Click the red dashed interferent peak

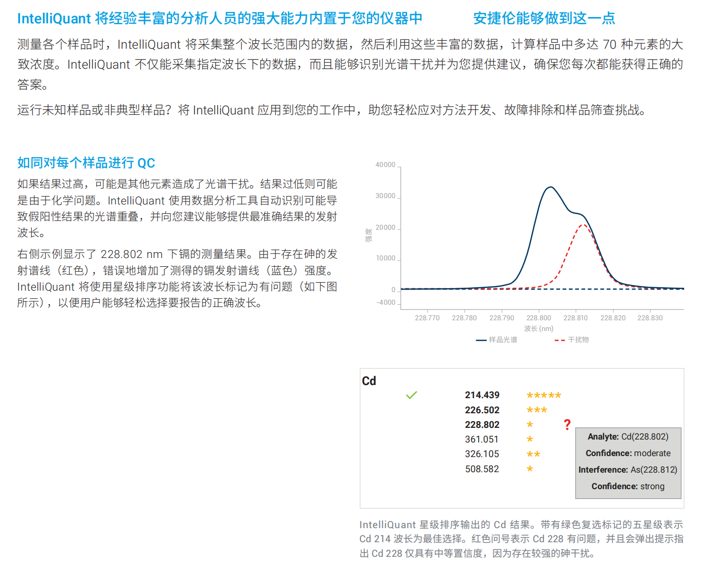pyautogui.click(x=583, y=225)
